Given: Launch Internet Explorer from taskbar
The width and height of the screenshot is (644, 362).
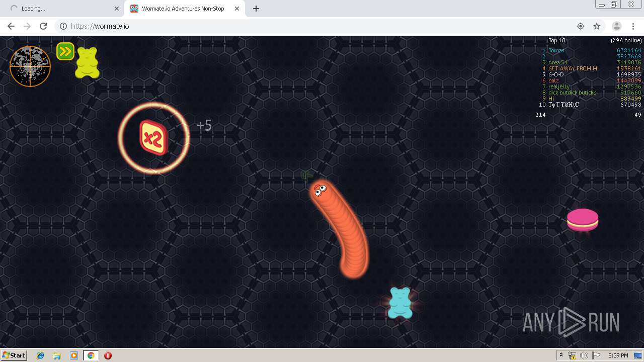Looking at the screenshot, I should tap(40, 355).
